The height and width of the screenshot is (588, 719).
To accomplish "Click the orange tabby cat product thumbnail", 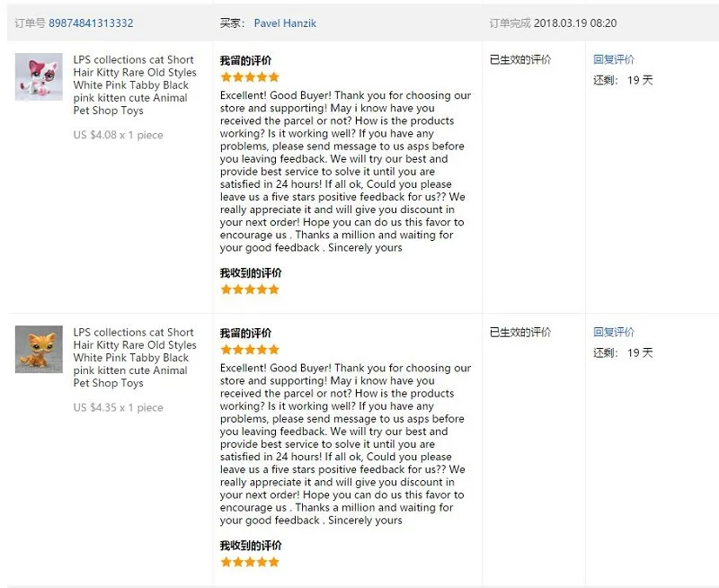I will click(x=39, y=349).
